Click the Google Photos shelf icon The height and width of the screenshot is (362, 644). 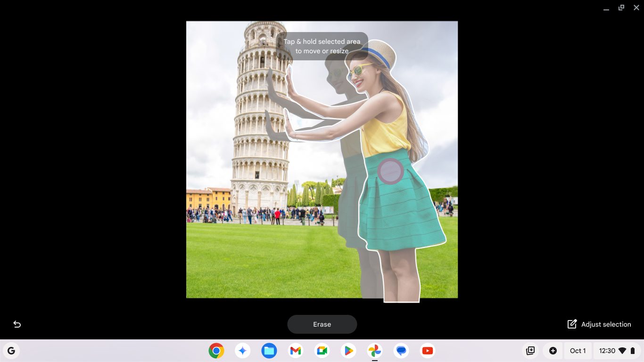375,351
